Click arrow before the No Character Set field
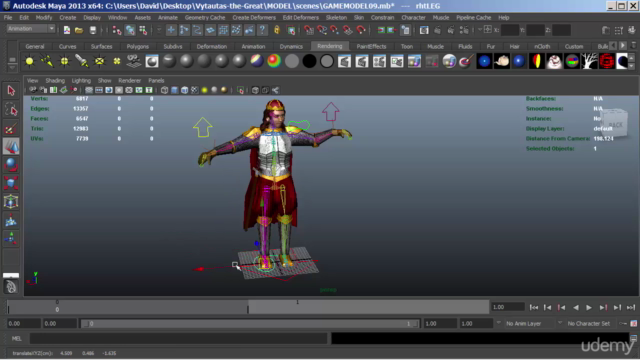This screenshot has width=640, height=360. point(560,323)
